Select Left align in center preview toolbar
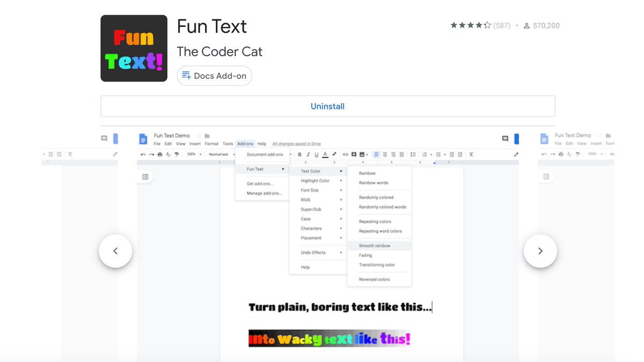The image size is (644, 362). (x=377, y=154)
